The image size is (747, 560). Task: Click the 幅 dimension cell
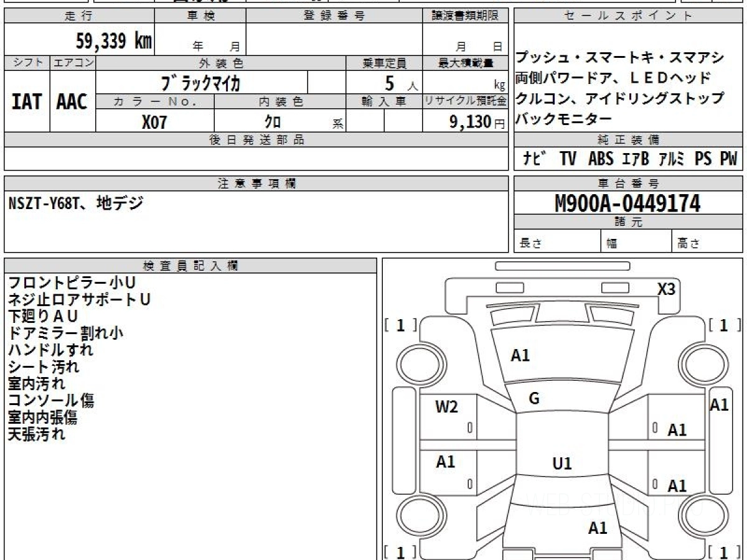(636, 241)
